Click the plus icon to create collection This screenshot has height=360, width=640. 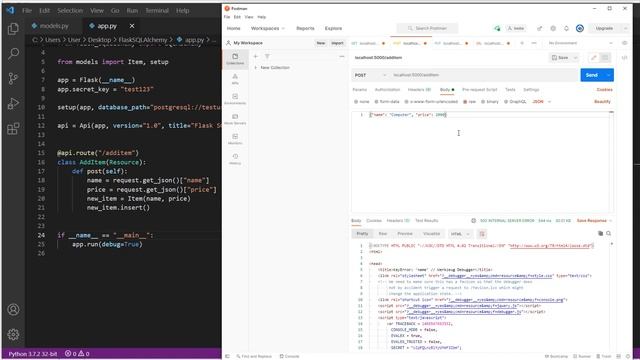256,56
